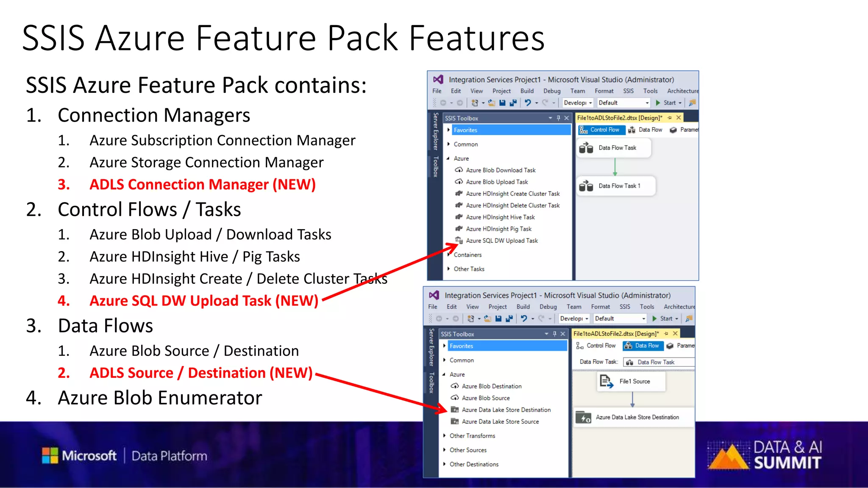Expand Other Transforms group in toolbox
The image size is (868, 488).
point(444,436)
